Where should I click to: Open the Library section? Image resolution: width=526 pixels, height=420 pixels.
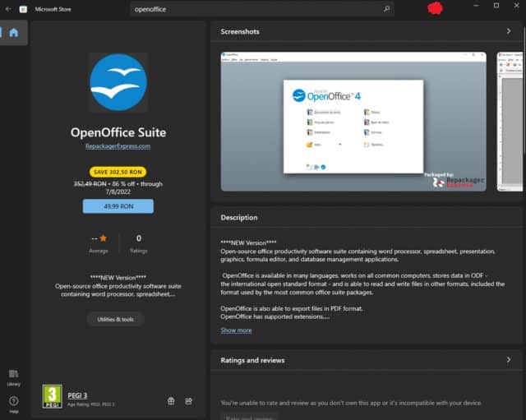point(13,378)
